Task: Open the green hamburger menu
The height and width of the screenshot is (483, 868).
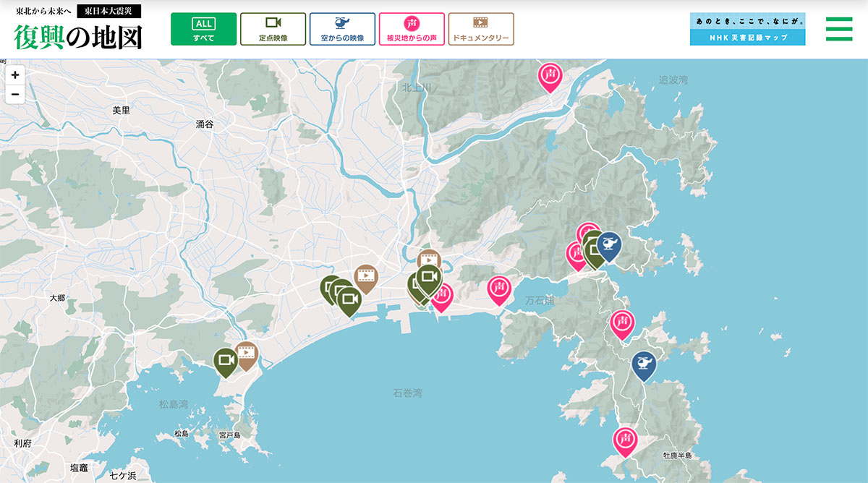Action: (x=839, y=29)
